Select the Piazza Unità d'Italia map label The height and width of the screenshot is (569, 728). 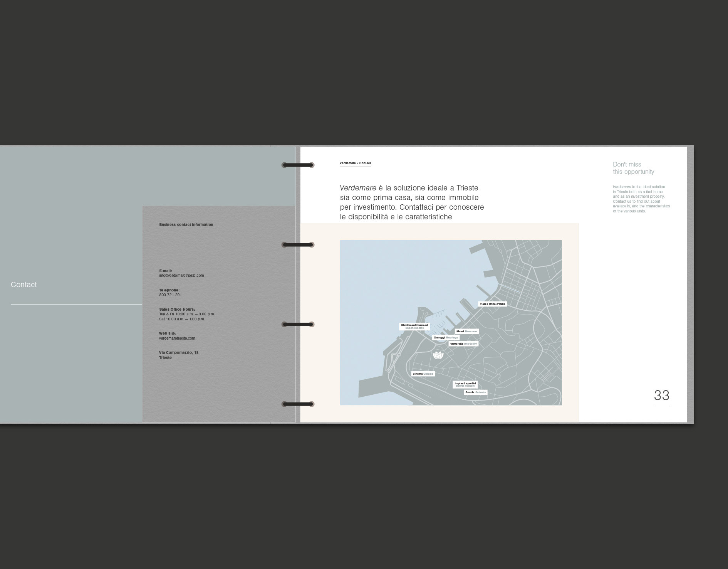(492, 304)
